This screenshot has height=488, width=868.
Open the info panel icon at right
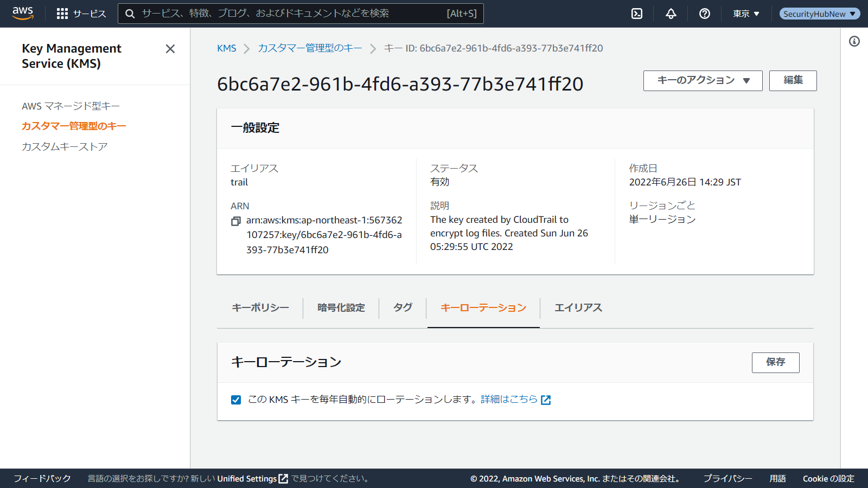854,41
